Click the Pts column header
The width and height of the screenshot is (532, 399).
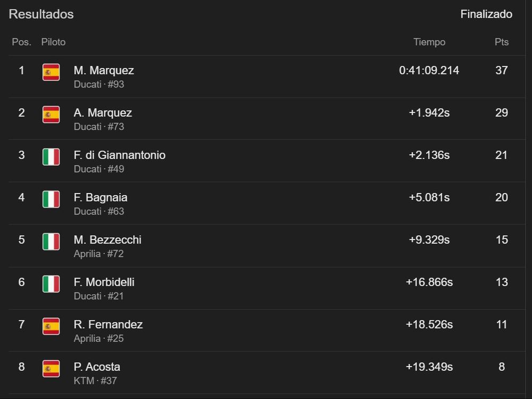pos(502,42)
